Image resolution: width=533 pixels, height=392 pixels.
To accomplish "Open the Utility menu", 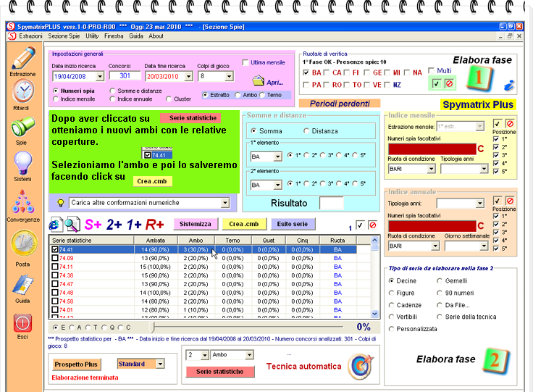I will point(92,36).
